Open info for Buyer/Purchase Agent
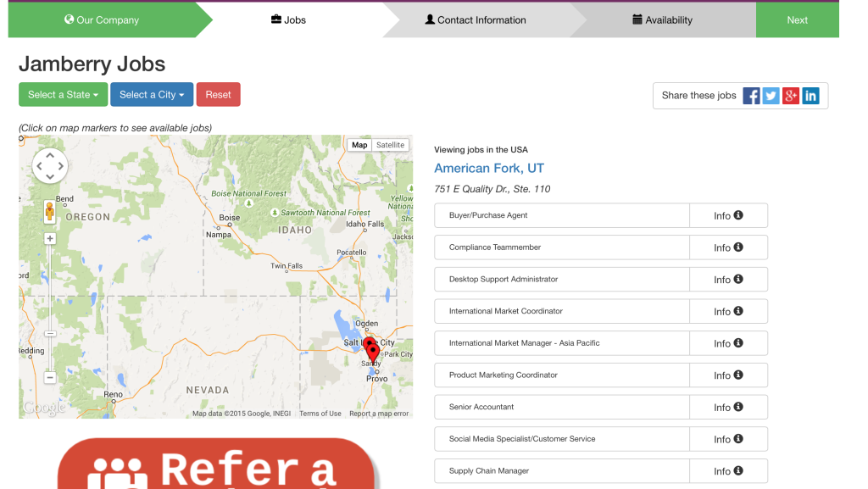Screen dimensions: 868x489 pyautogui.click(x=728, y=215)
